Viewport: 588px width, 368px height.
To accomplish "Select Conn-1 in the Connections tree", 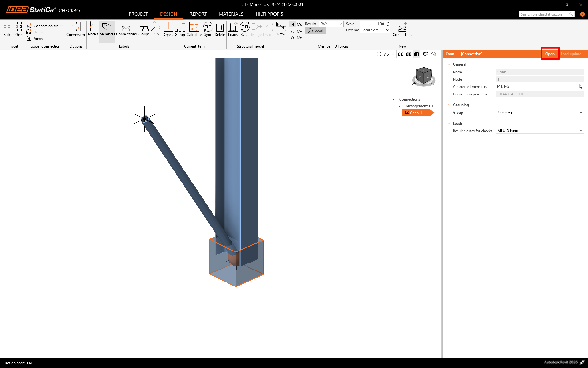I will 416,113.
